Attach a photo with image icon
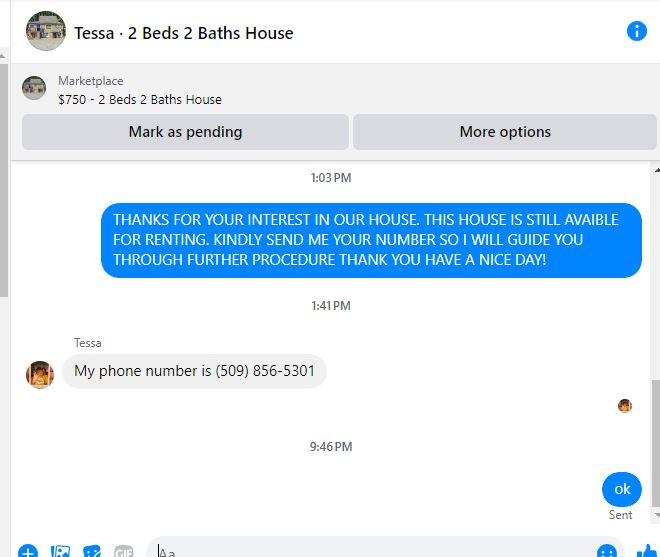This screenshot has width=660, height=557. tap(60, 551)
